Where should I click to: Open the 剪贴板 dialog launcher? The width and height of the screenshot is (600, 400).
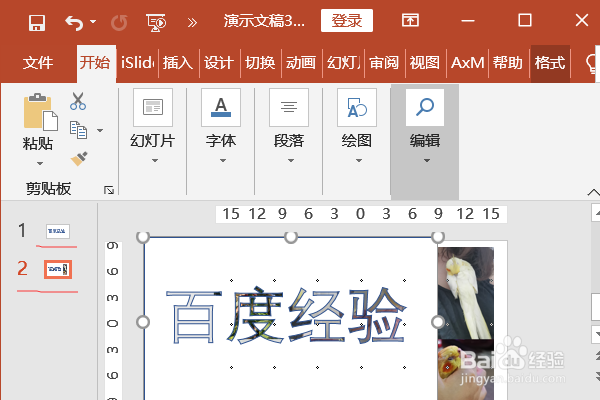[109, 190]
